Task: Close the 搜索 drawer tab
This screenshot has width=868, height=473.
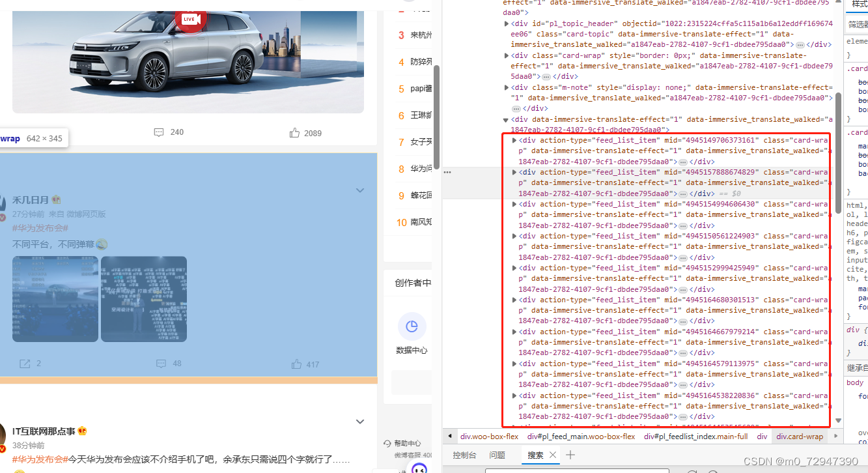Action: [553, 455]
